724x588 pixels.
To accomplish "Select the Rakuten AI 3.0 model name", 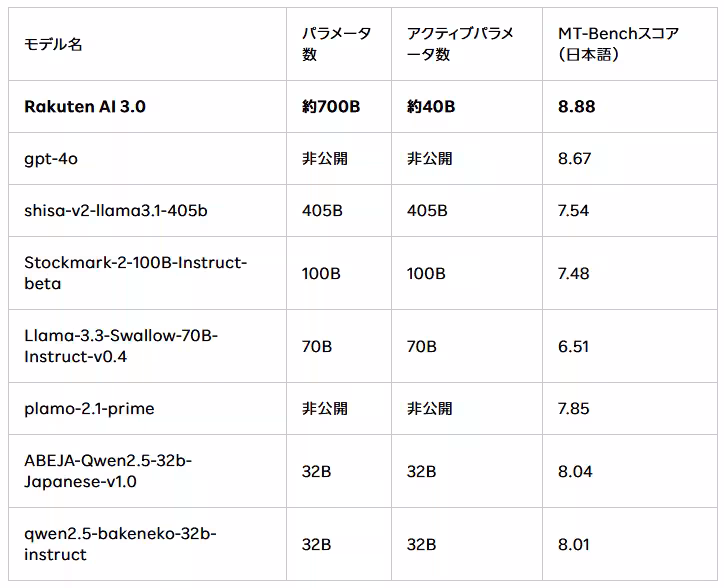I will click(85, 106).
